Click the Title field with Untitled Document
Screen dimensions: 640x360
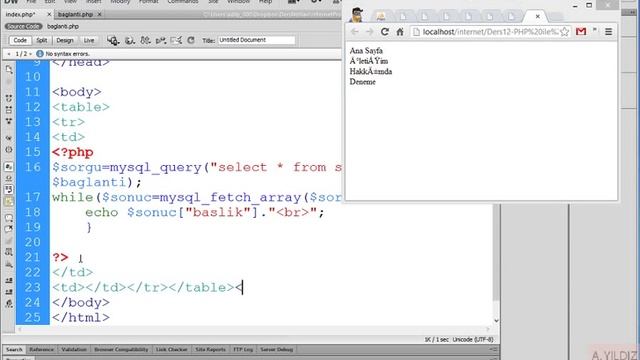[256, 40]
